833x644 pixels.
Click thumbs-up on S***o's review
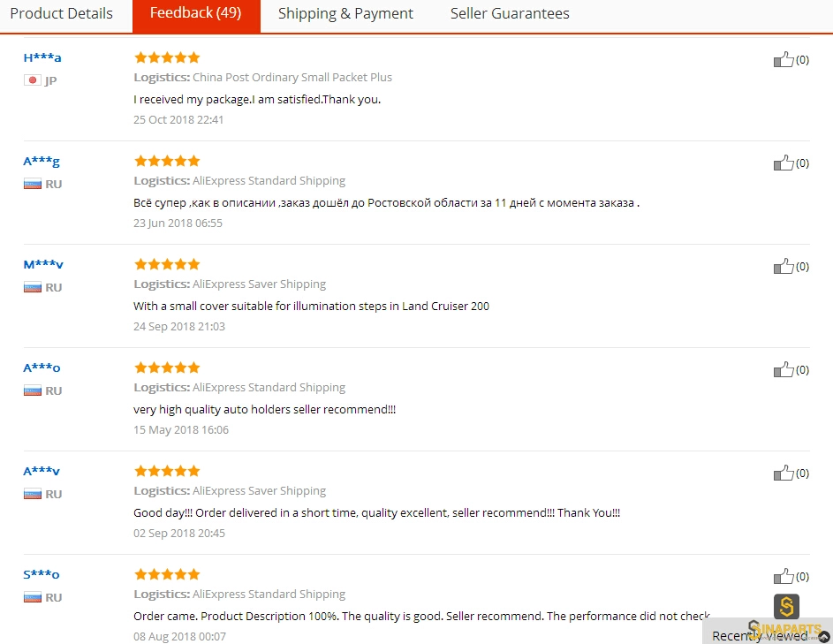784,576
